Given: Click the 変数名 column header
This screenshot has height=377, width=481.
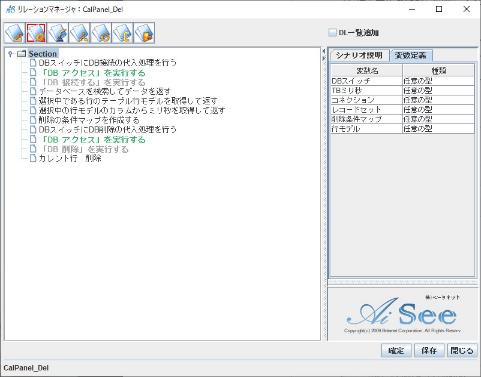Looking at the screenshot, I should coord(367,70).
